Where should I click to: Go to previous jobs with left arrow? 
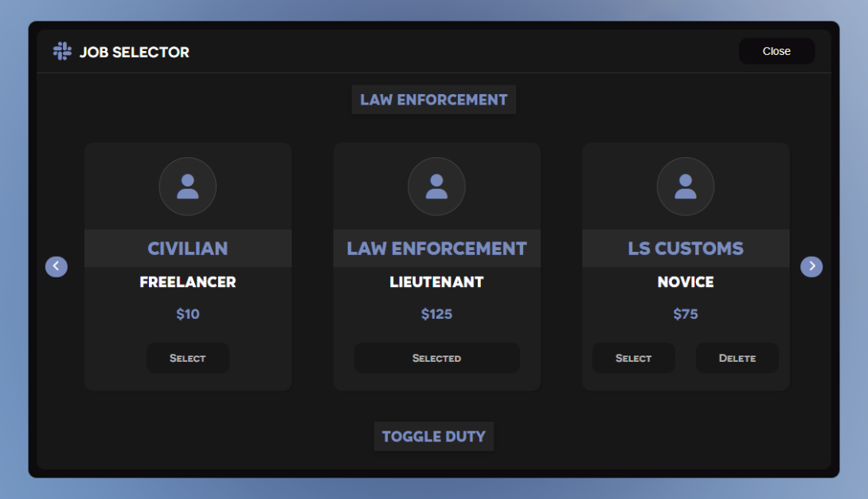(57, 266)
